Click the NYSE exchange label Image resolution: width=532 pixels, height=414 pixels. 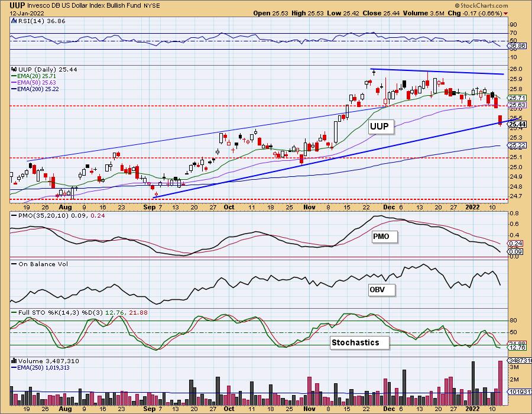152,6
